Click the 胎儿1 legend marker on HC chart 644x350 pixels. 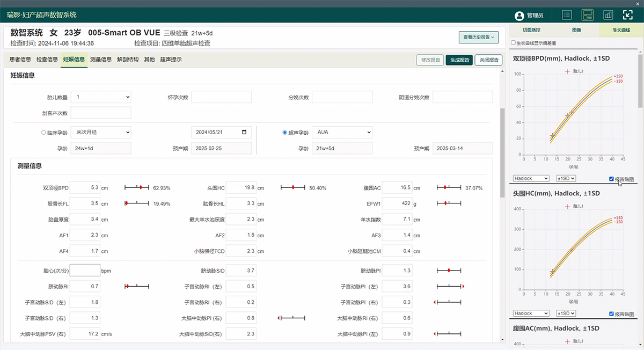567,206
